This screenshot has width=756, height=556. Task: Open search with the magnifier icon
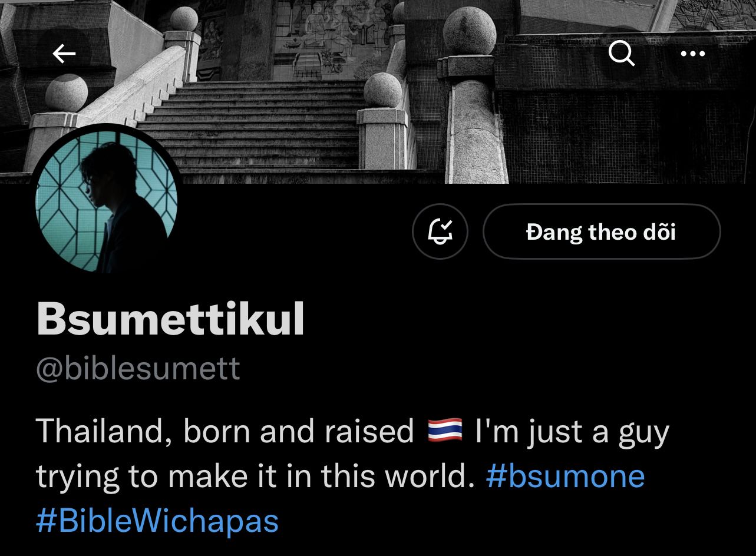(x=621, y=54)
